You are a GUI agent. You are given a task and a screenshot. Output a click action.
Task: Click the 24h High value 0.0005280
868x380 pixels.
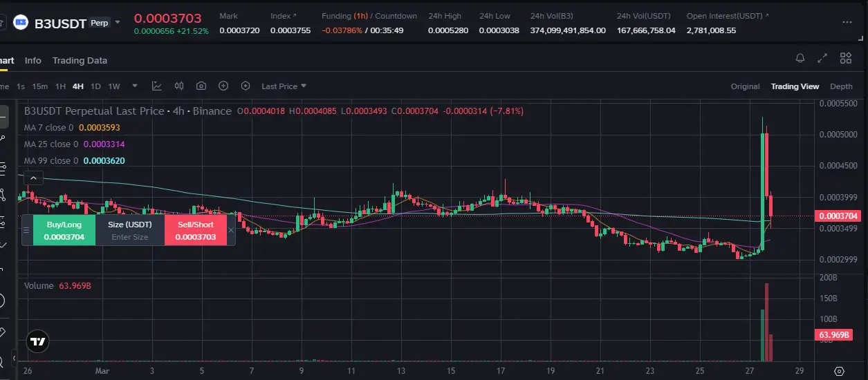pos(448,30)
